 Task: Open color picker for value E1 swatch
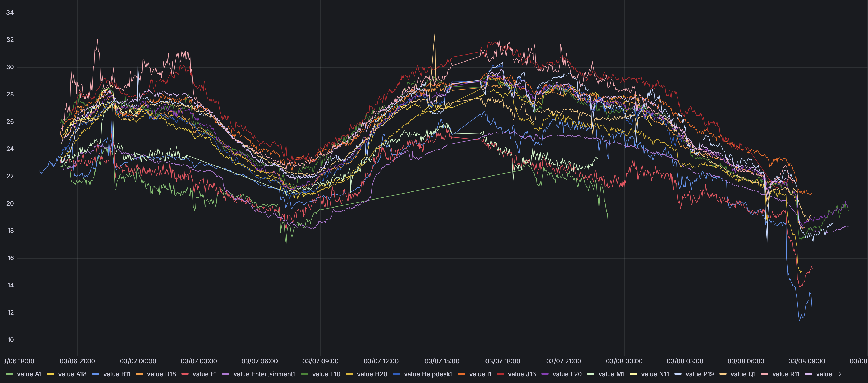185,374
